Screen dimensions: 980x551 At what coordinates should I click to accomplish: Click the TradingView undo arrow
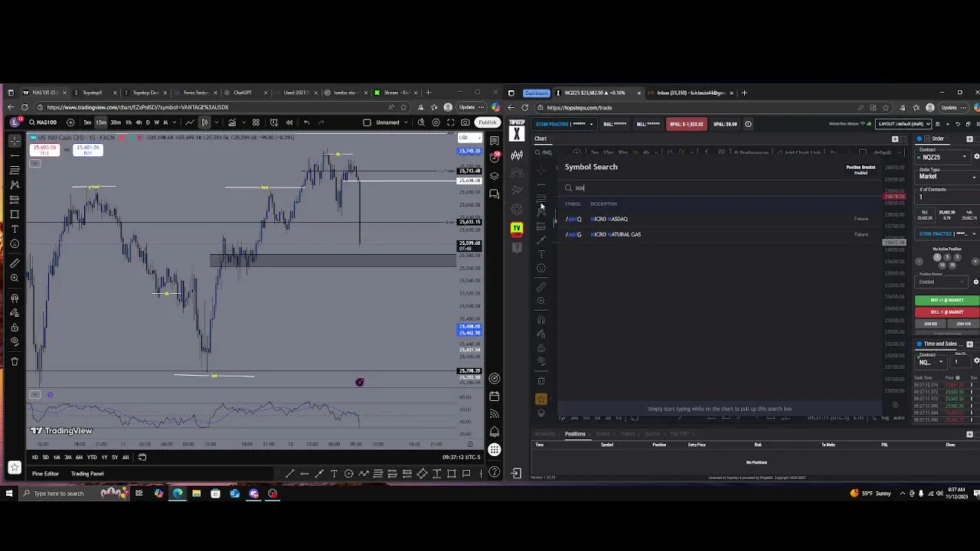pyautogui.click(x=307, y=122)
